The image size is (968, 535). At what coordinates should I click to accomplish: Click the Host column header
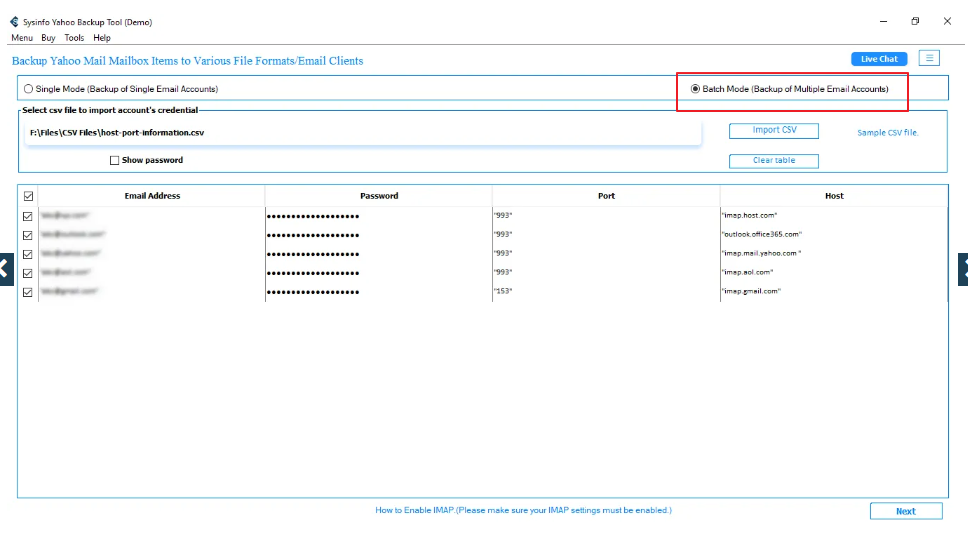[834, 196]
